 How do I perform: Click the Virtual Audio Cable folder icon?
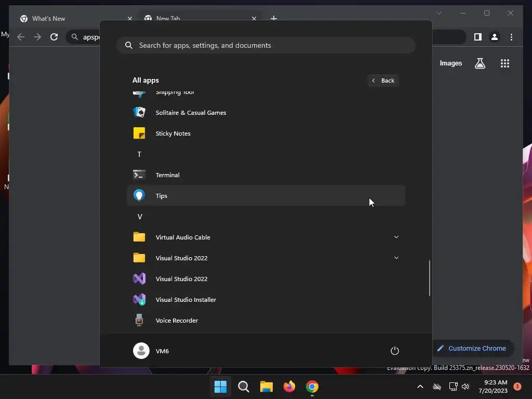tap(139, 237)
